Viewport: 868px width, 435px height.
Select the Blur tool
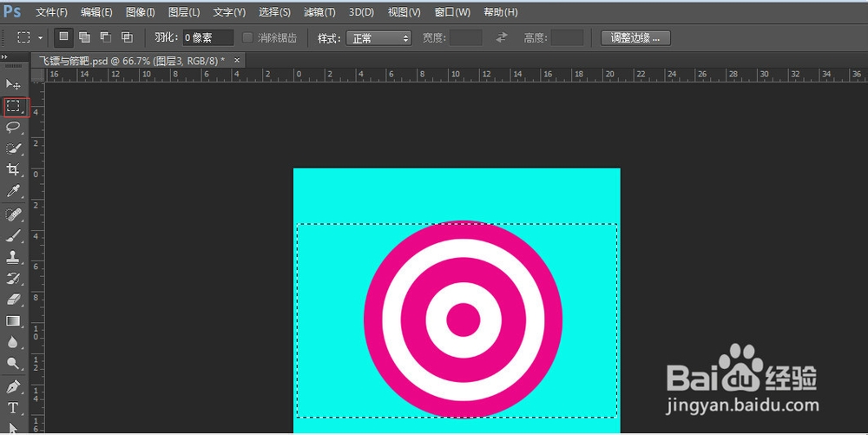[x=13, y=343]
